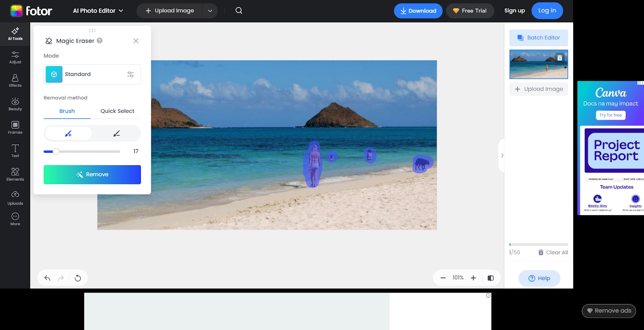
Task: Delete the uploaded thumbnail with trash icon
Action: pos(559,57)
